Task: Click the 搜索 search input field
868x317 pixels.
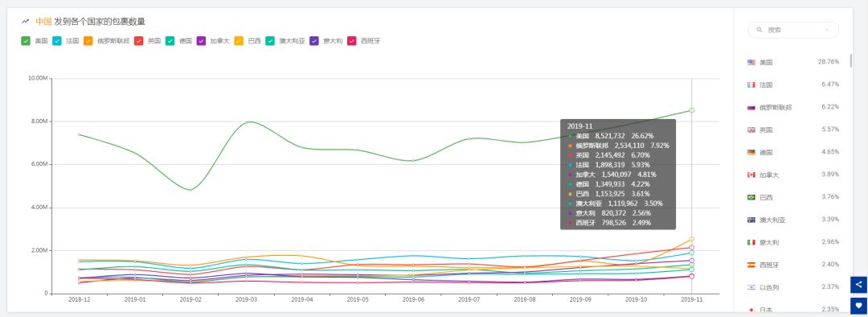Action: 792,30
